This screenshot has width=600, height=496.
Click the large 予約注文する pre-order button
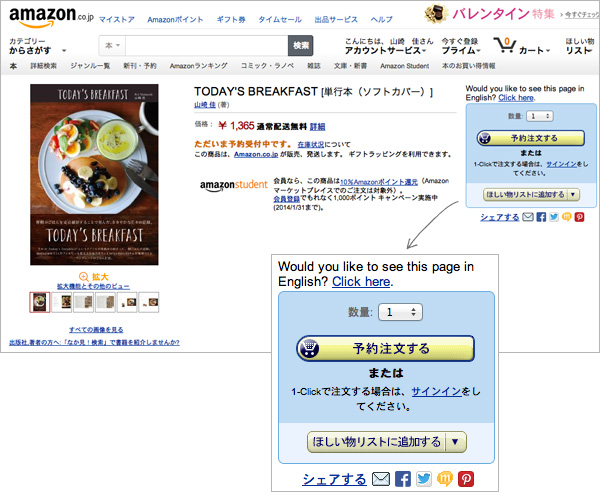[x=385, y=349]
